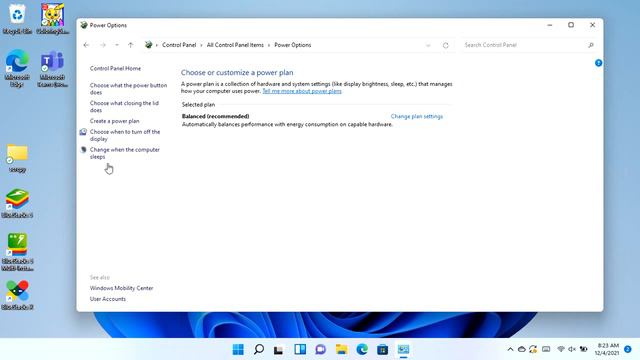Launch File Explorer from taskbar
Screen dimensions: 640x360
click(342, 349)
